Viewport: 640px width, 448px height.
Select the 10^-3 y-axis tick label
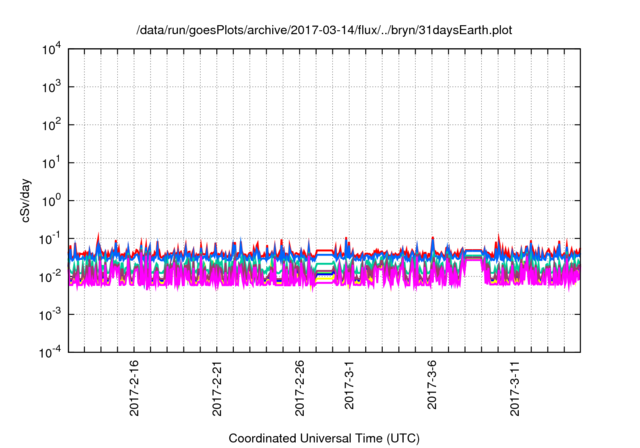tap(51, 313)
